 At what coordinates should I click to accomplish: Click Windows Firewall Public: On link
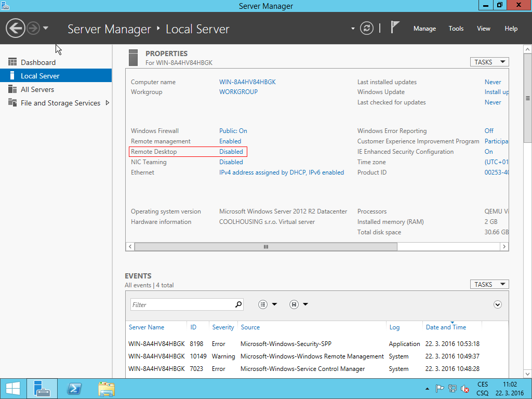[233, 130]
